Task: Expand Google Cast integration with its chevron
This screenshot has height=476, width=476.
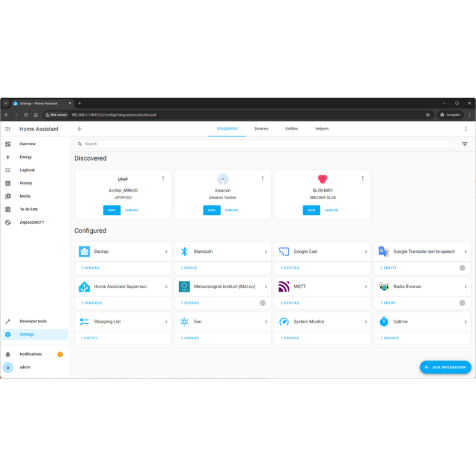Action: pos(366,252)
